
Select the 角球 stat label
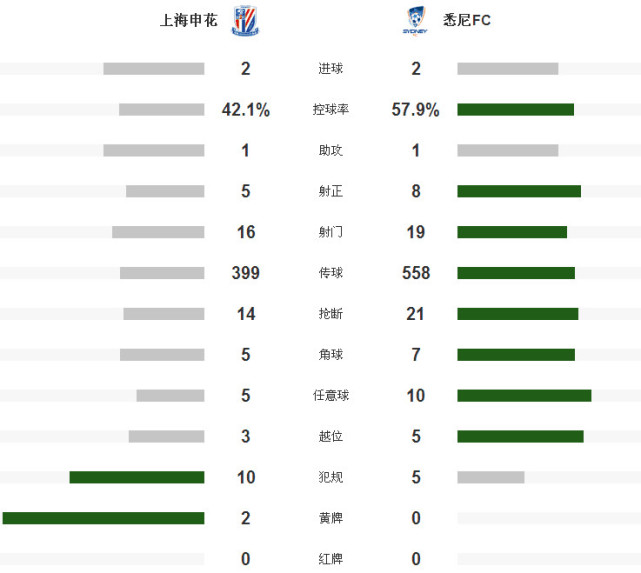tap(330, 355)
